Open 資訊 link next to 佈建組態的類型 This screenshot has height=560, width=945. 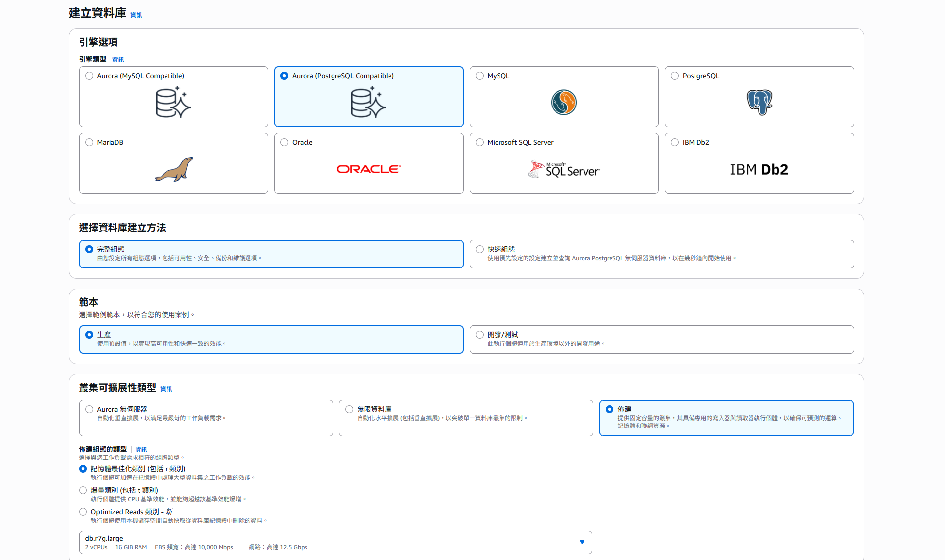point(141,450)
